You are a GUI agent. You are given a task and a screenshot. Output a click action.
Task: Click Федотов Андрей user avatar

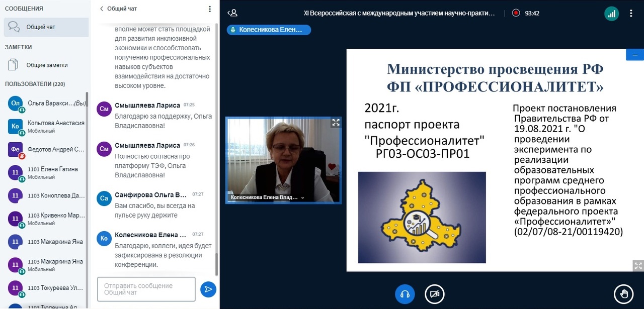tap(16, 150)
